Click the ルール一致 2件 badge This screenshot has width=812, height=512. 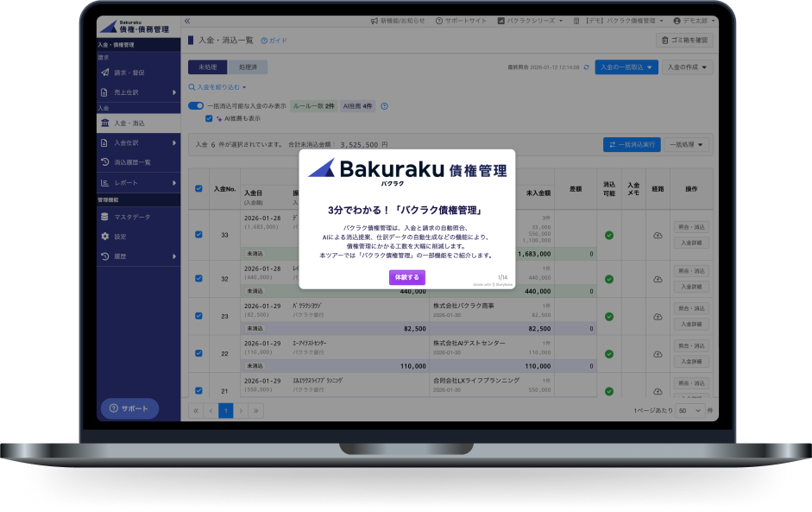pos(314,105)
